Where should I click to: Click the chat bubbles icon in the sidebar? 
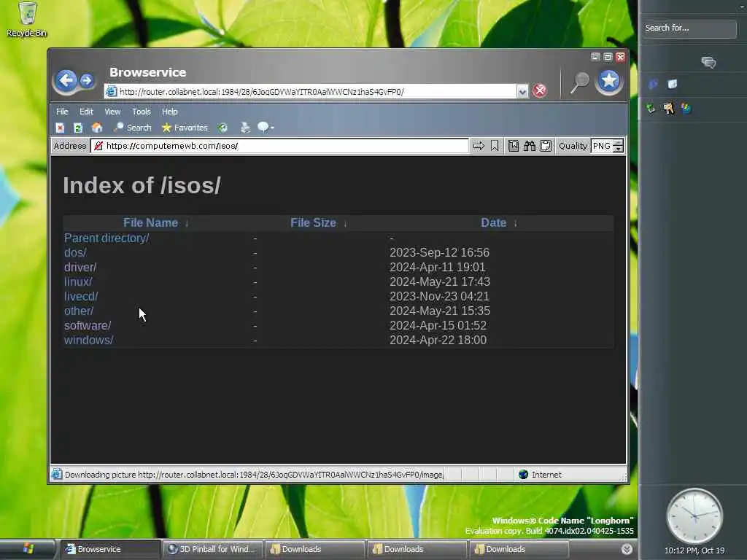708,62
